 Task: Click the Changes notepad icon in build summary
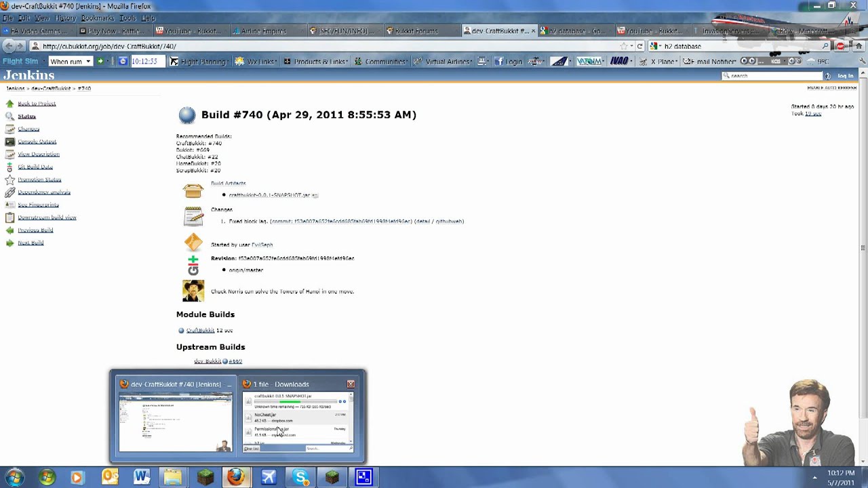(193, 216)
